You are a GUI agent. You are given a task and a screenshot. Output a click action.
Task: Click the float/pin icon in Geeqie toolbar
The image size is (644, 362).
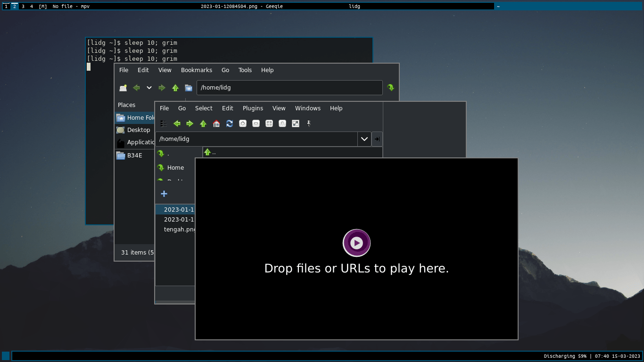309,123
